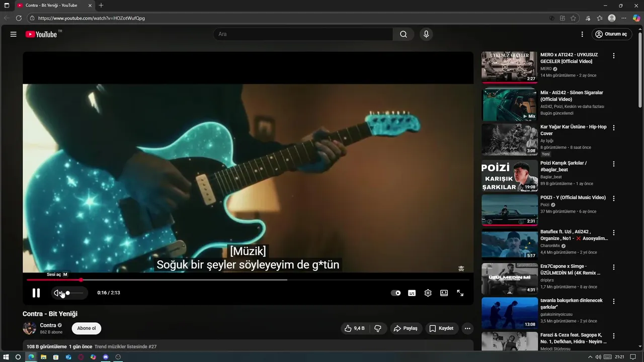Open the YouTube guide hamburger menu
The width and height of the screenshot is (644, 362).
pyautogui.click(x=14, y=34)
